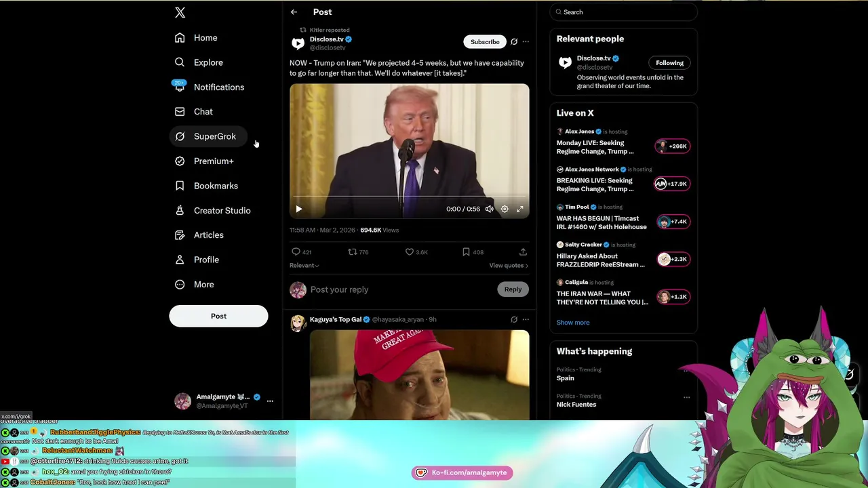
Task: Click the Grok icon next to Subscribe
Action: click(x=514, y=42)
